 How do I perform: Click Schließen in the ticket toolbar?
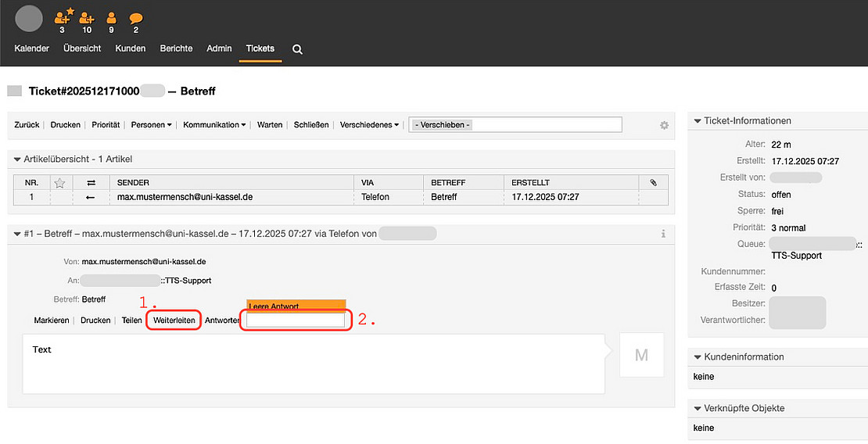tap(311, 125)
